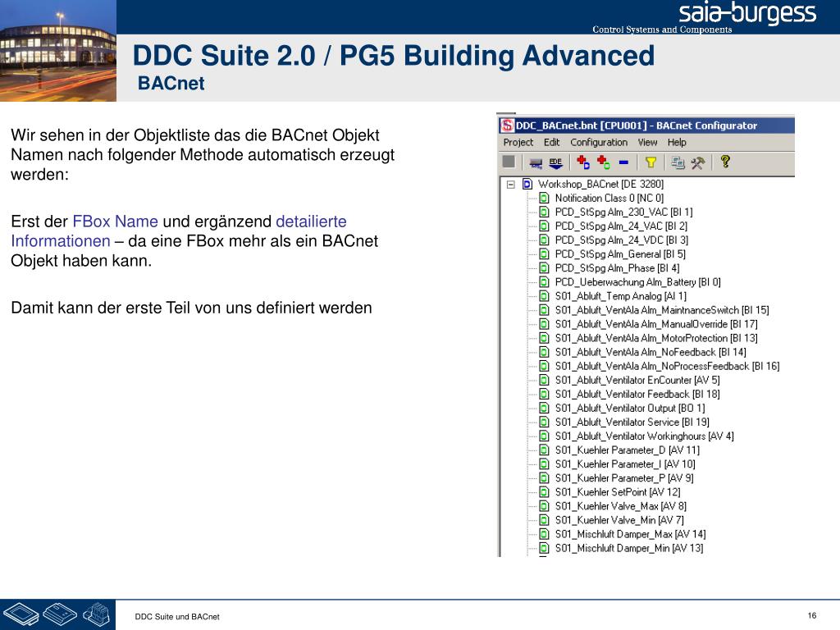
Task: Click the slide title DDC Suite 2.0 heading
Action: [394, 55]
